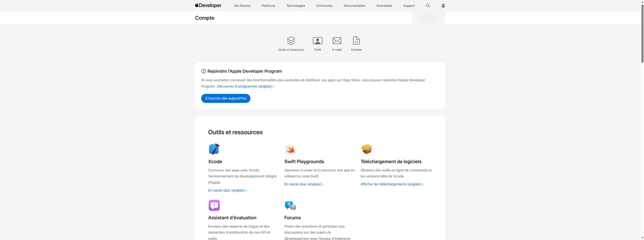Click the Contrats tab label

[356, 50]
